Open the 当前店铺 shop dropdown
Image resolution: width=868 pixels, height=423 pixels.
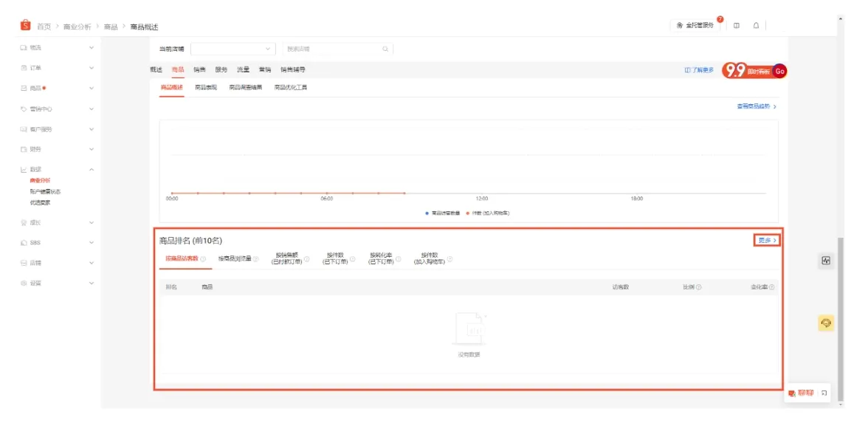pyautogui.click(x=232, y=49)
